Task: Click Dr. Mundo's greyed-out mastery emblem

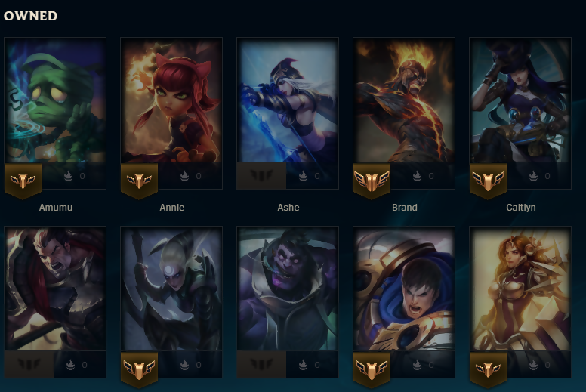Action: pos(261,364)
